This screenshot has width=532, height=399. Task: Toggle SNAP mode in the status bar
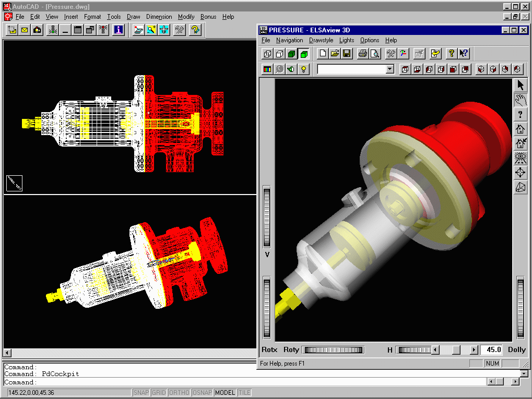coord(141,393)
